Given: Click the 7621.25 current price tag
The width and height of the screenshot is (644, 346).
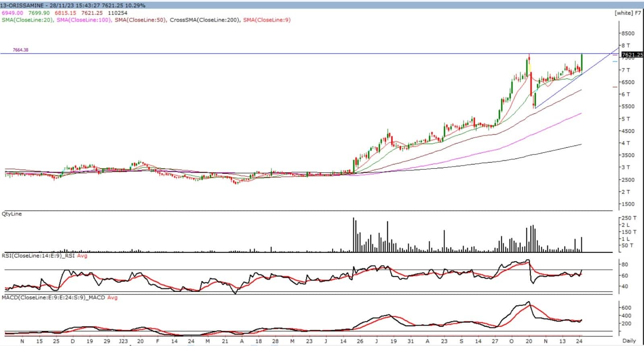Looking at the screenshot, I should point(632,55).
